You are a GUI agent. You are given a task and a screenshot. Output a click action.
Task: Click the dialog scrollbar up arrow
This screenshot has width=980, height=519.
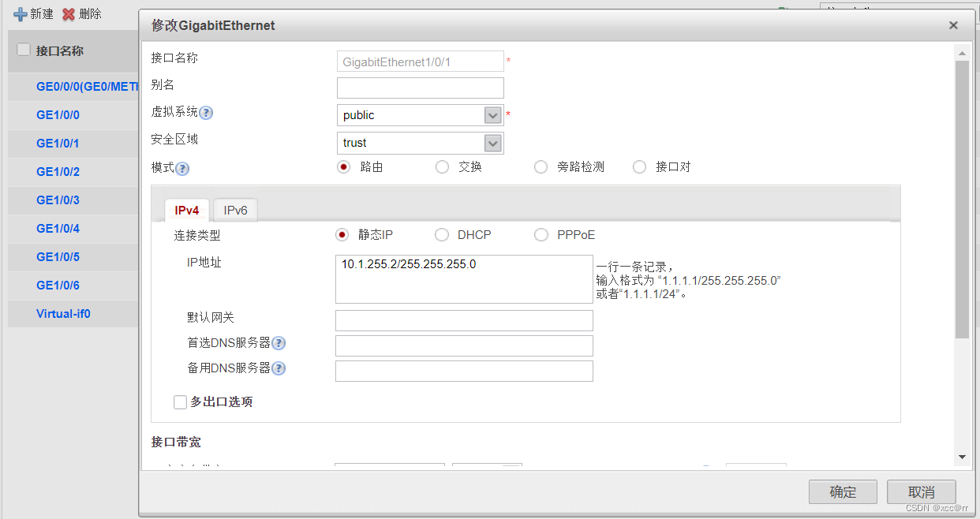coord(962,52)
